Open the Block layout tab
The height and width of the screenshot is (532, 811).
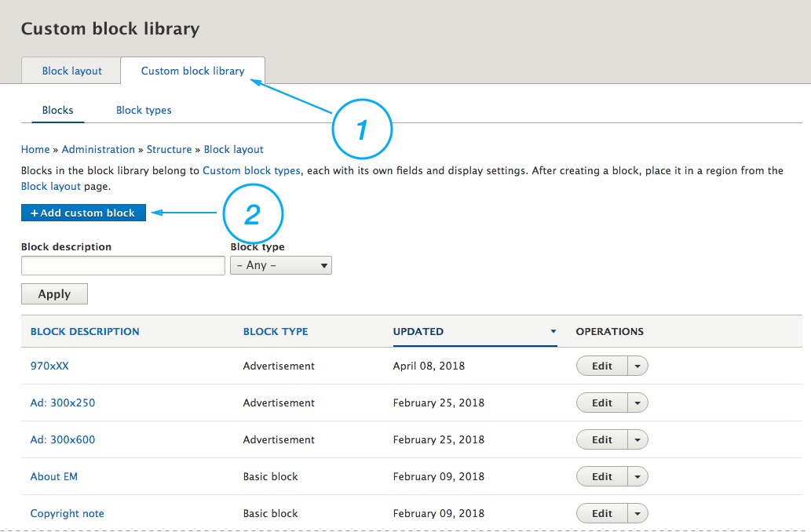(71, 71)
